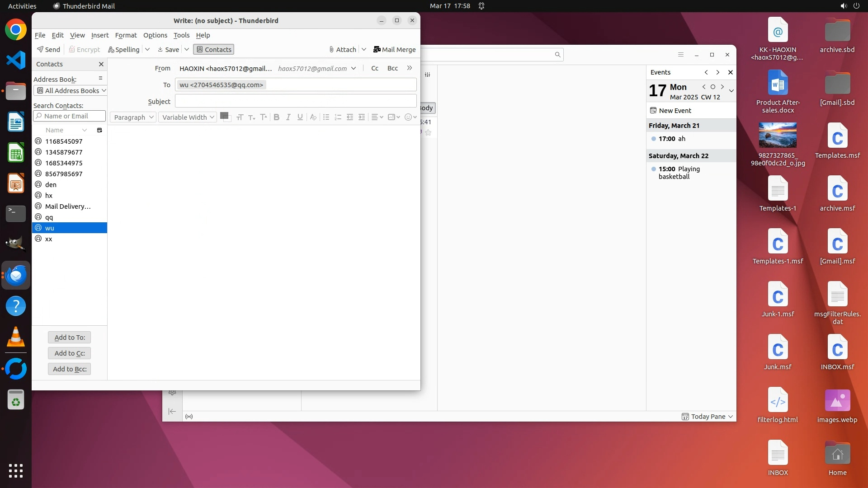Click the Mail Merge toolbar icon
868x488 pixels.
394,50
